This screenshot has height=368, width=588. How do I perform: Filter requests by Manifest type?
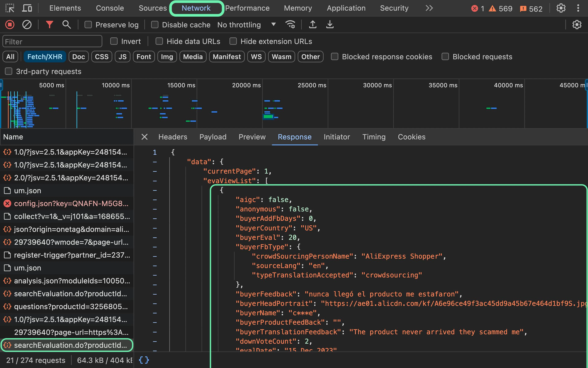pyautogui.click(x=227, y=57)
